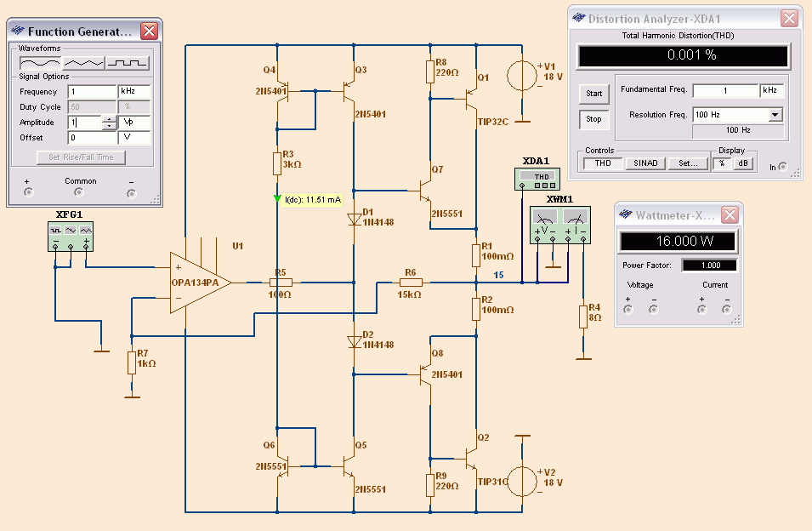
Task: Open Fundamental Freq. kHz unit selector
Action: 771,90
